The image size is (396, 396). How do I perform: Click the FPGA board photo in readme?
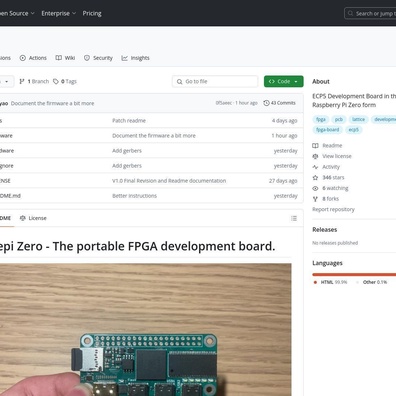click(x=146, y=330)
